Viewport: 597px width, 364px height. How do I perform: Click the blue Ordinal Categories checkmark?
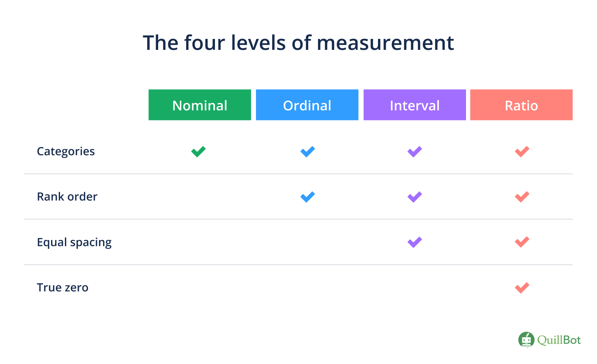pos(307,152)
